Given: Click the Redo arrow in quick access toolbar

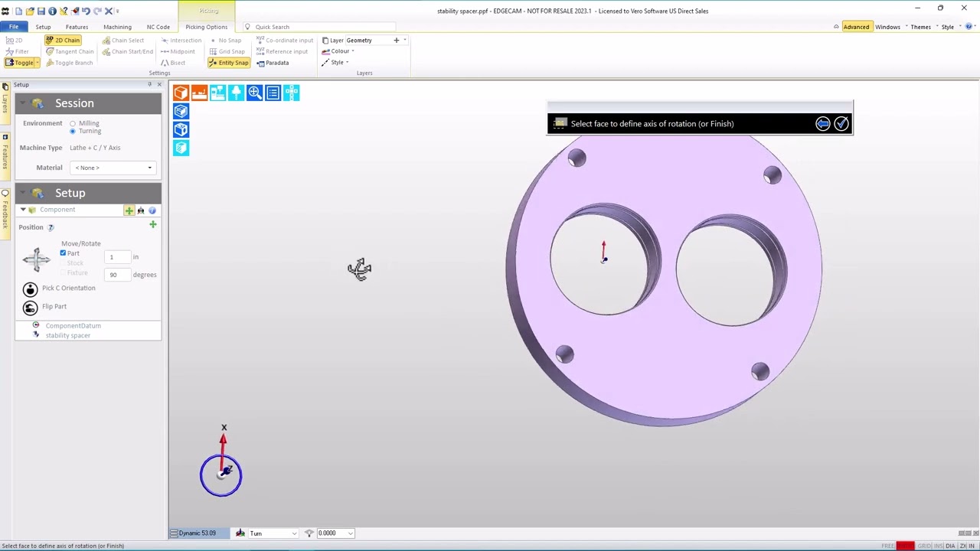Looking at the screenshot, I should (x=97, y=11).
